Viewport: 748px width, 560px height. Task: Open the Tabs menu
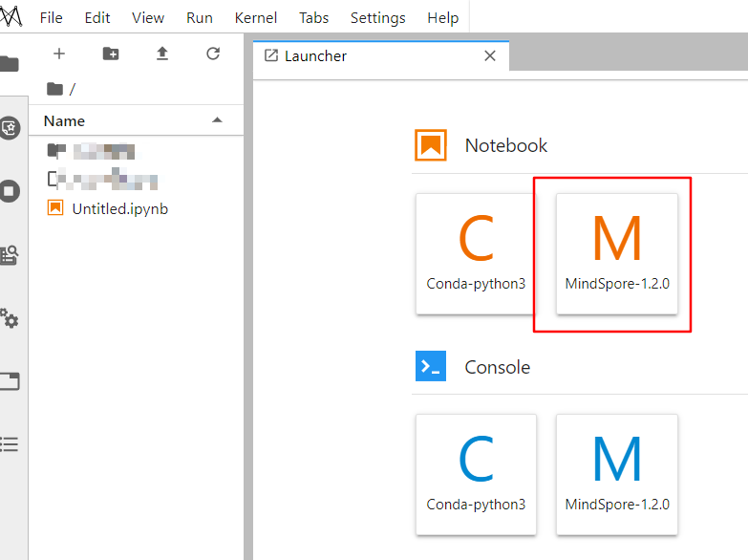pyautogui.click(x=314, y=17)
